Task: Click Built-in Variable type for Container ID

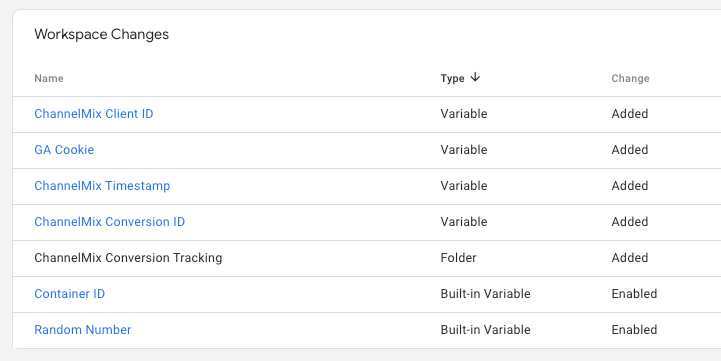Action: 485,293
